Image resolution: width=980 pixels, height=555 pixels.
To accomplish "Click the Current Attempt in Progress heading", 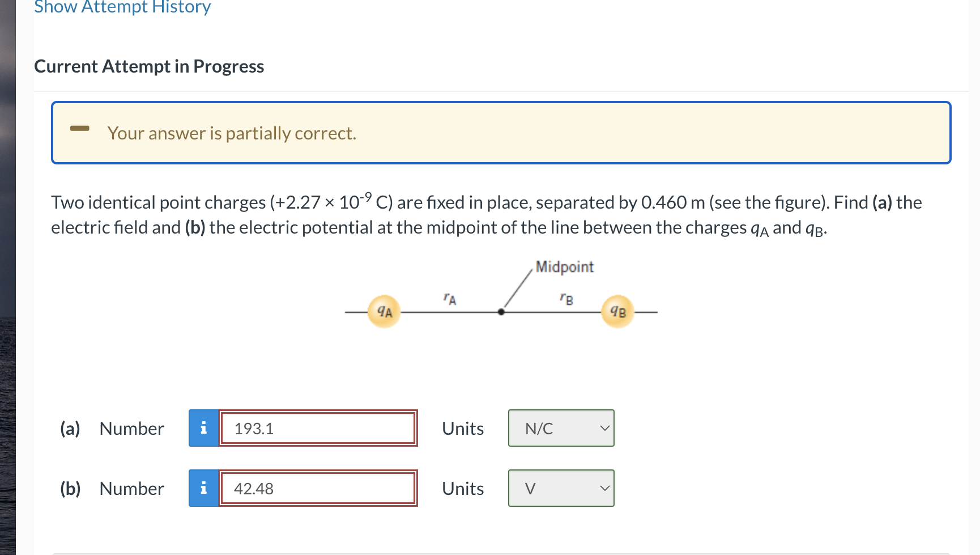I will click(149, 66).
